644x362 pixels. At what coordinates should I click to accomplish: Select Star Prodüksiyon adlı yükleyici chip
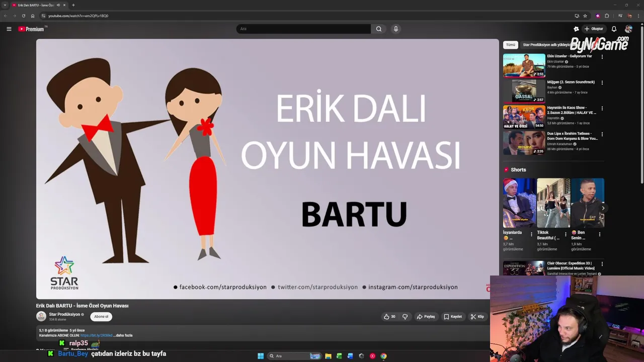[548, 45]
